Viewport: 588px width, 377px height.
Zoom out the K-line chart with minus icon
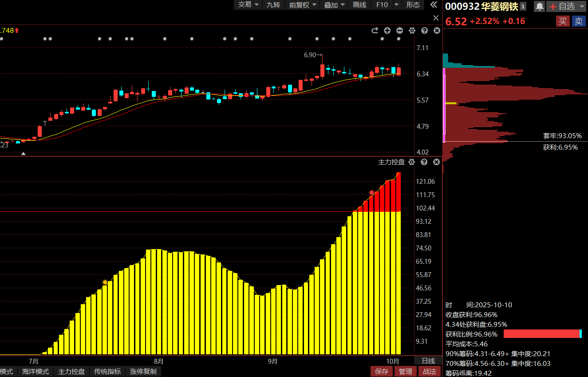click(399, 31)
